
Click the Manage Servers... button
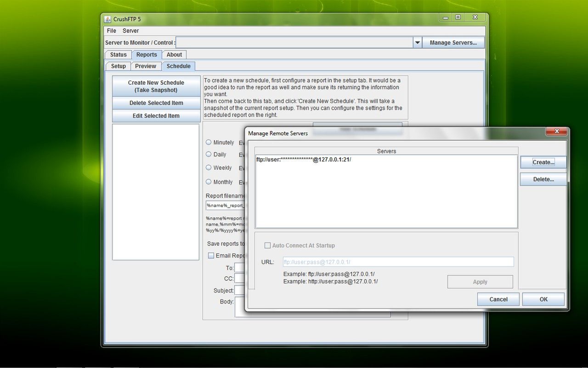[453, 42]
